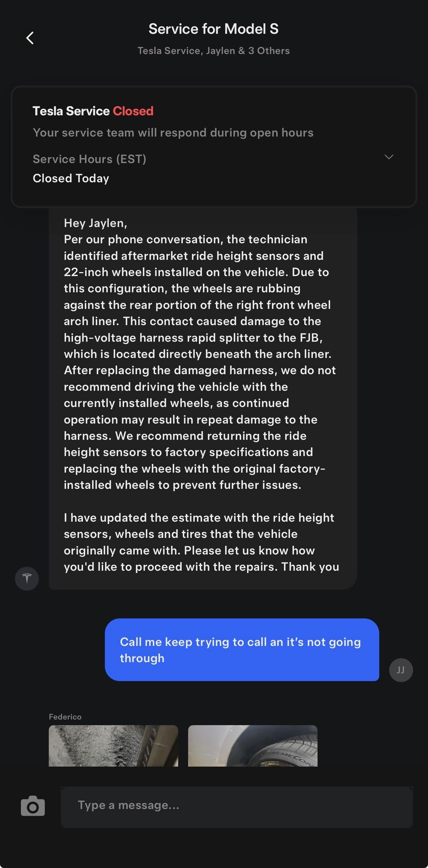428x868 pixels.
Task: Select the blue Call me message bubble
Action: pyautogui.click(x=242, y=650)
